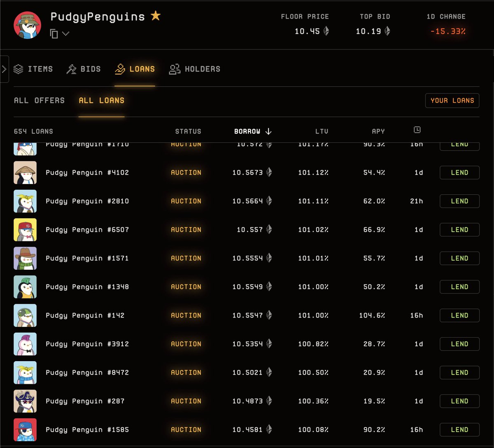Select the All Loans sub-tab
494x448 pixels.
click(x=101, y=100)
